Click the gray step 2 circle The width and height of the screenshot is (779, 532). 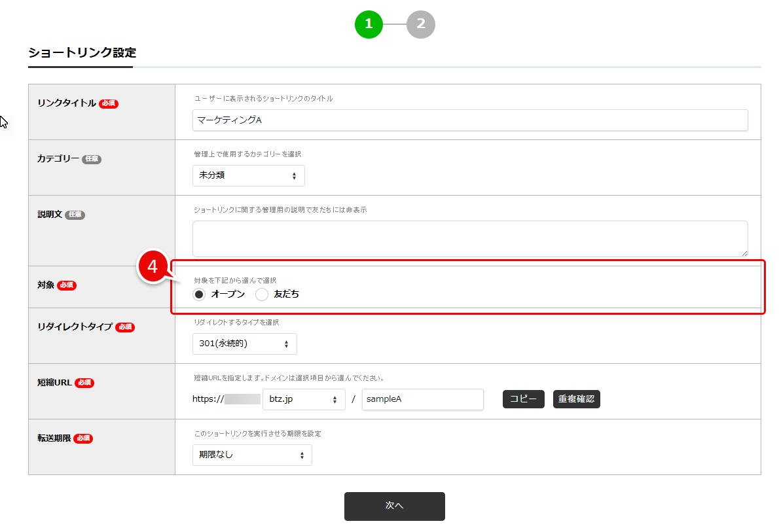click(421, 25)
